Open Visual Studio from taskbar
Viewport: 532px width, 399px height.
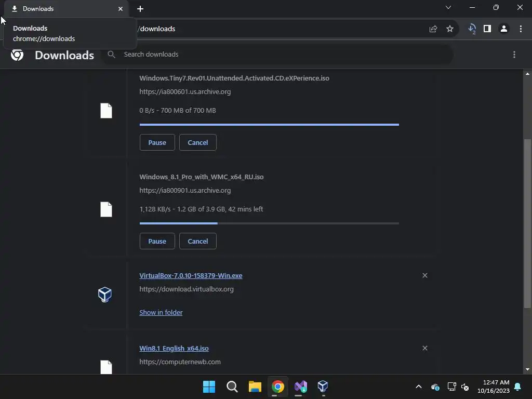[x=301, y=387]
